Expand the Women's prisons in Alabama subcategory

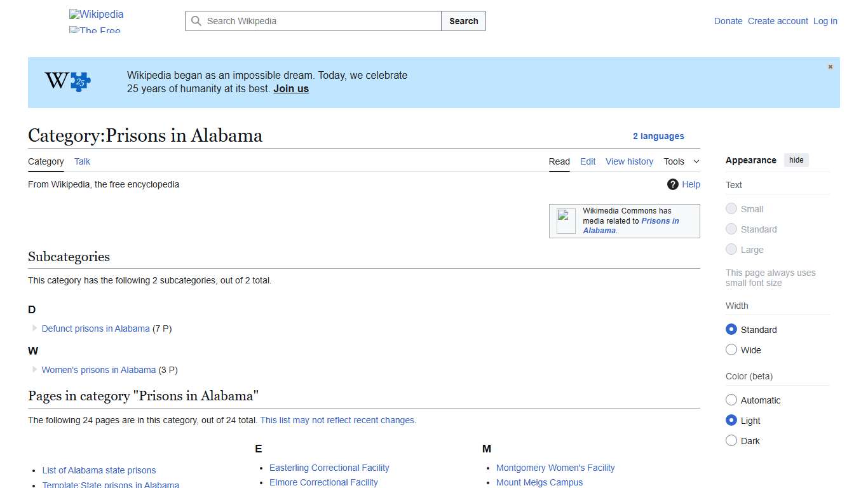[34, 369]
